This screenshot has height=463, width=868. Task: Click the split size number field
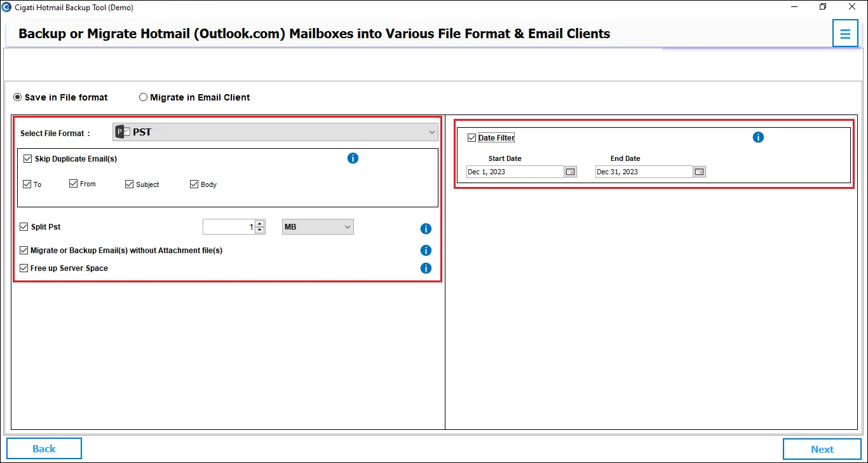click(x=229, y=227)
